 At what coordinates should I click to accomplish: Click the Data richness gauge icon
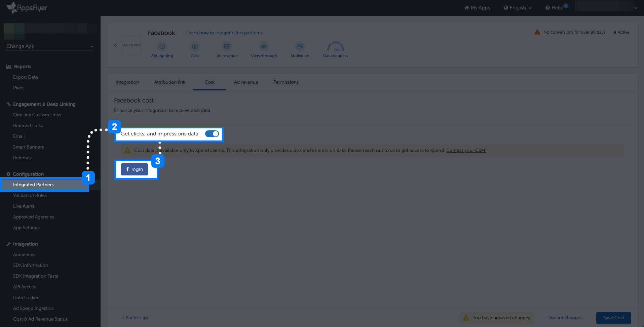[336, 46]
